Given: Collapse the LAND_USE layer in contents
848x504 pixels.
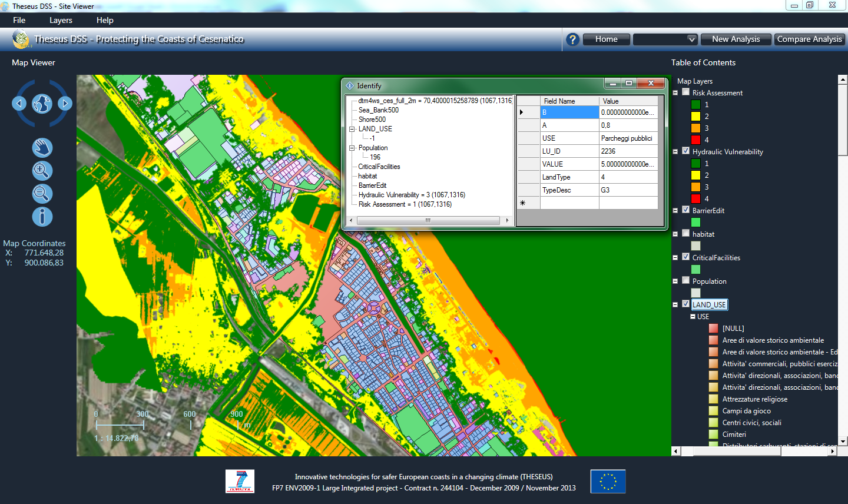Looking at the screenshot, I should click(x=675, y=304).
